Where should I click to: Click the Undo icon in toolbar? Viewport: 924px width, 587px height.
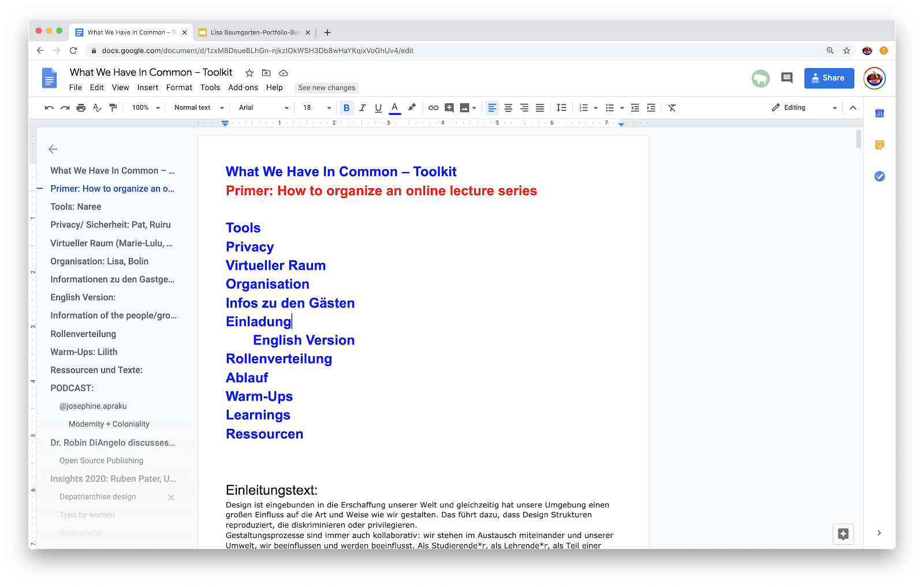tap(49, 108)
